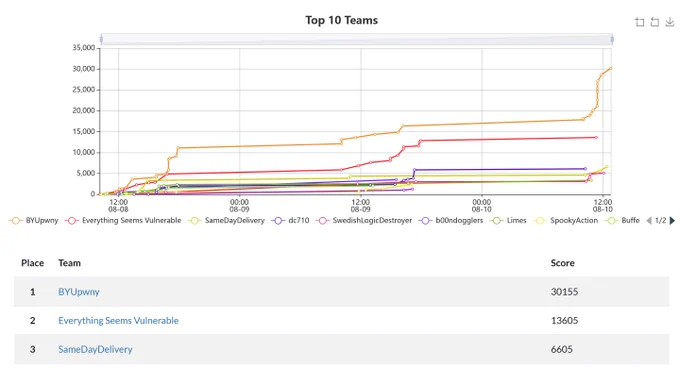Image resolution: width=680 pixels, height=368 pixels.
Task: Click Everything Seems Vulnerable line's last point
Action: [596, 137]
